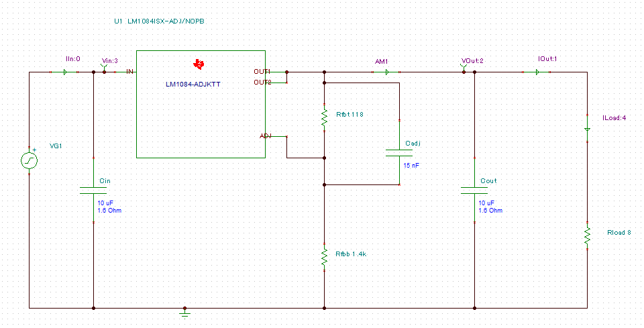Click the OUT2 pin label

coord(262,82)
